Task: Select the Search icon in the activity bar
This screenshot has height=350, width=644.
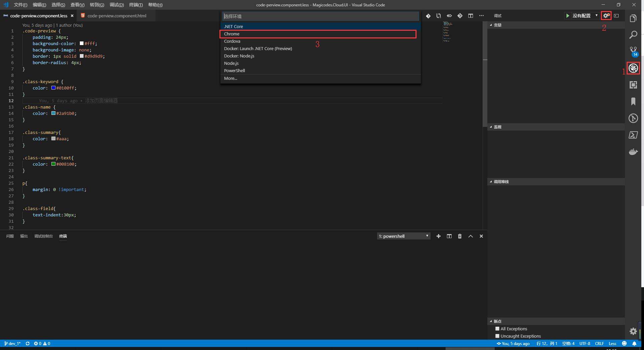Action: point(633,34)
